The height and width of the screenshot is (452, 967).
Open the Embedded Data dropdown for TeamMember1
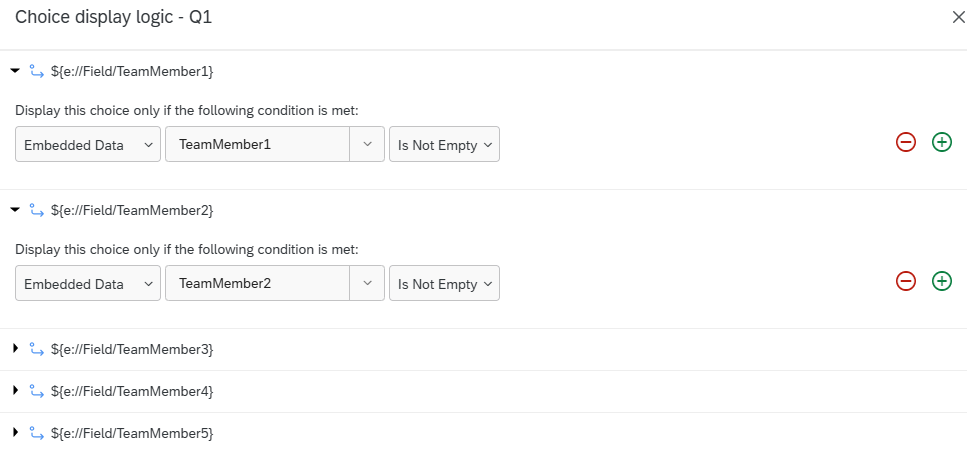tap(88, 144)
